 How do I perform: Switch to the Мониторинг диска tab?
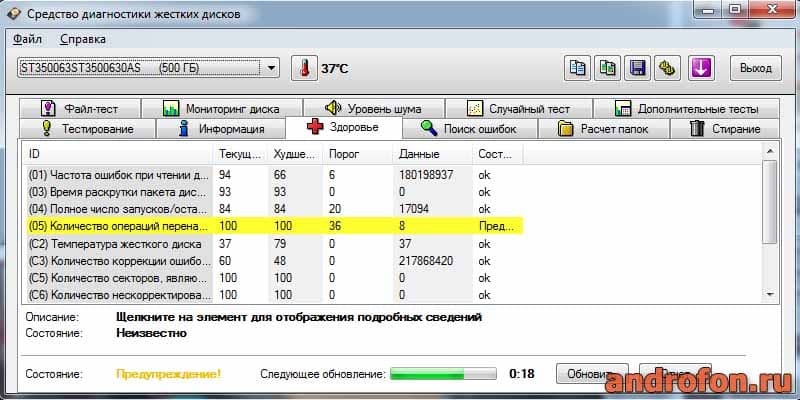pos(221,109)
